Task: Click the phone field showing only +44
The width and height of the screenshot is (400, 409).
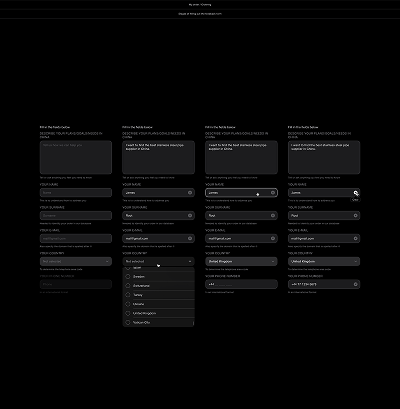Action: 241,284
